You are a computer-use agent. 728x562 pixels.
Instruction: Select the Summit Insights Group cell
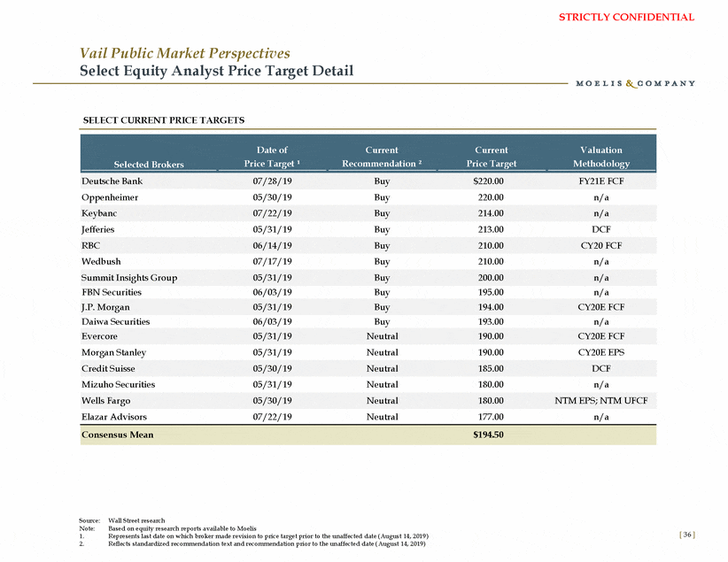click(x=129, y=278)
